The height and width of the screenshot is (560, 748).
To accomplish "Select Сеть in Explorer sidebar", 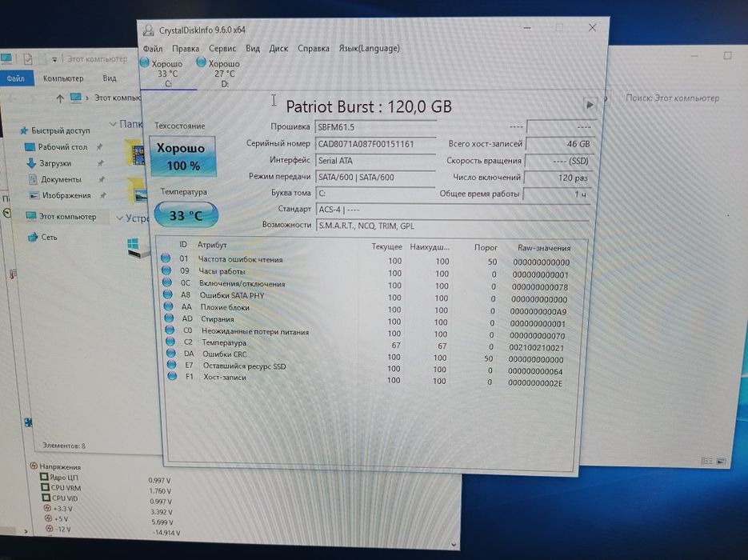I will tap(42, 237).
